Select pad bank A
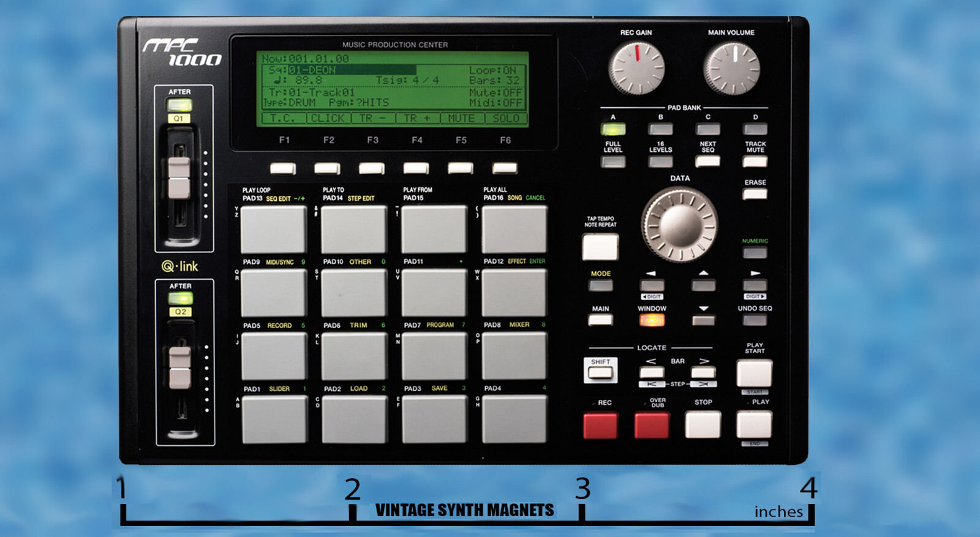The image size is (980, 537). [x=613, y=129]
